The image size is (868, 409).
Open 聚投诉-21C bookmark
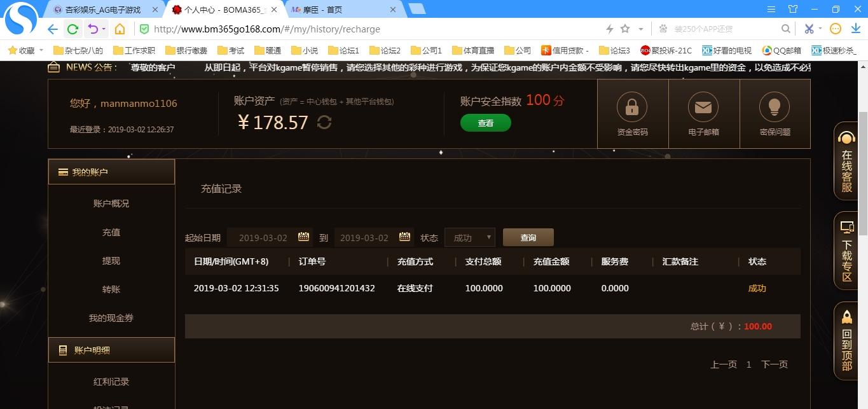pos(666,50)
